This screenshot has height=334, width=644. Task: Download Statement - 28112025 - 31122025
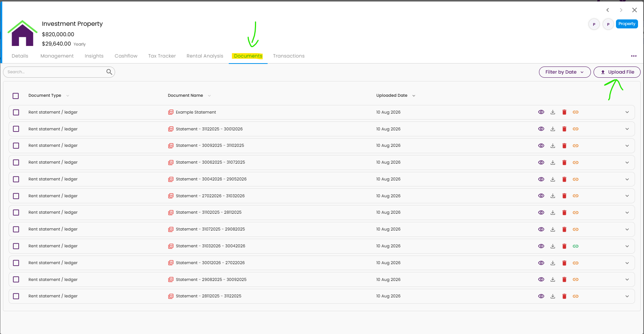coord(553,296)
